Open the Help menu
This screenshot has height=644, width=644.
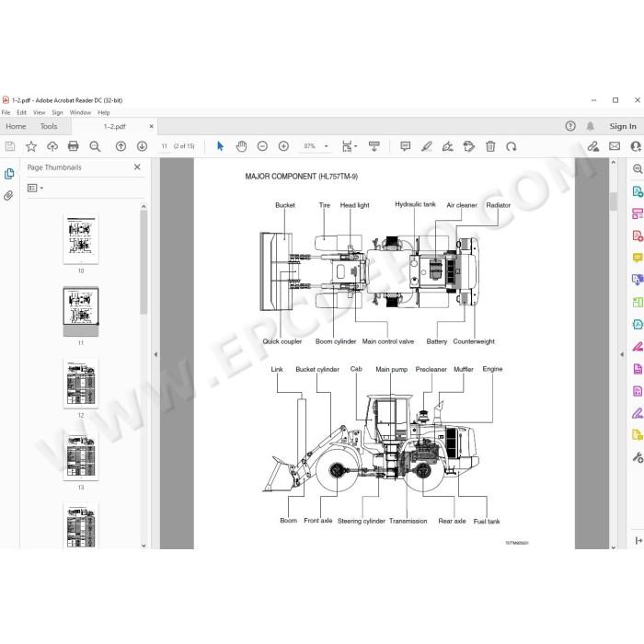[103, 112]
